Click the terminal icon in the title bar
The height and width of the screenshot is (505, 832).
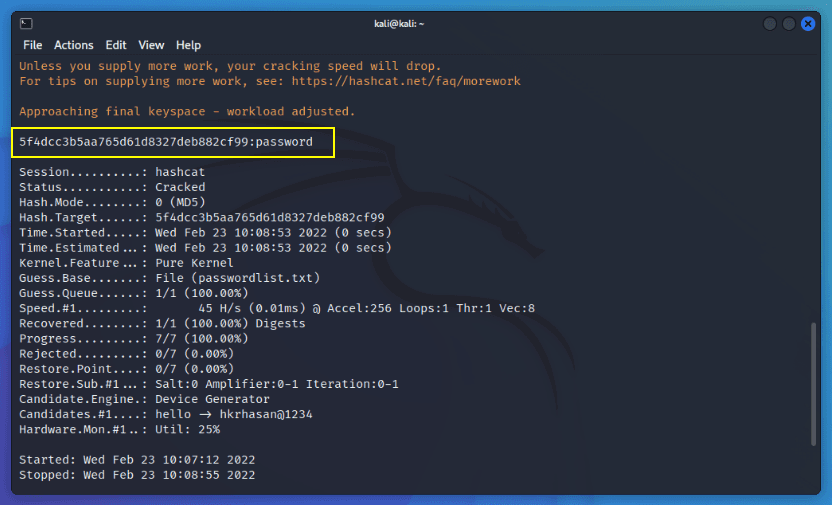[26, 23]
